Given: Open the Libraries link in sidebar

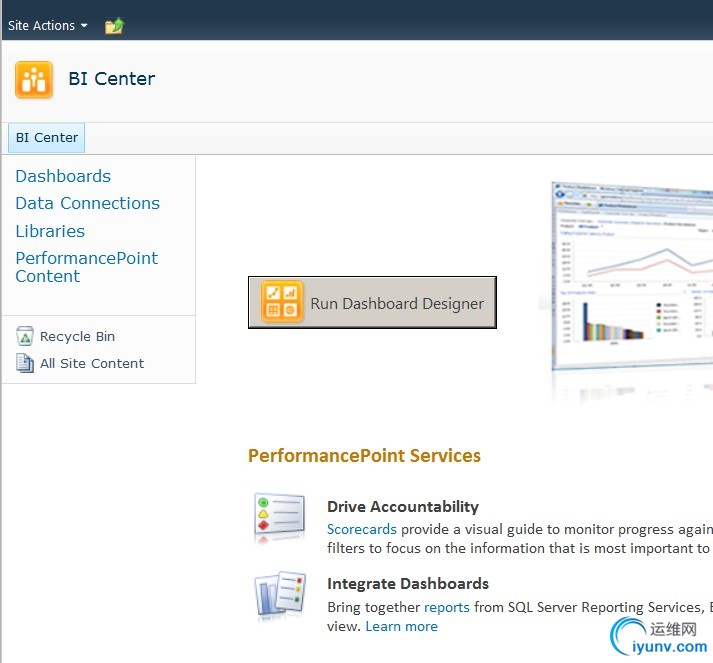Looking at the screenshot, I should 50,231.
